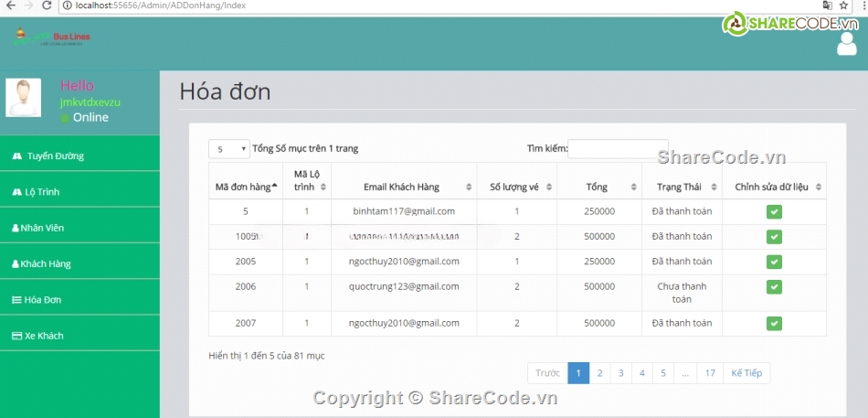Click the Kế Tiếp pagination button
This screenshot has height=418, width=868.
pyautogui.click(x=746, y=373)
